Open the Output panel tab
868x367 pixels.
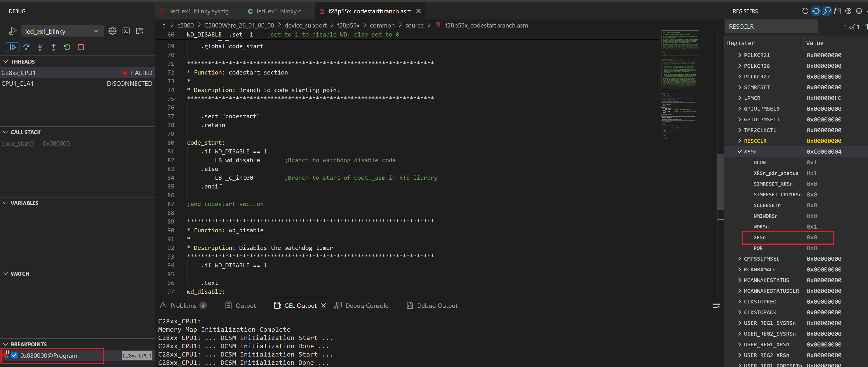tap(241, 306)
